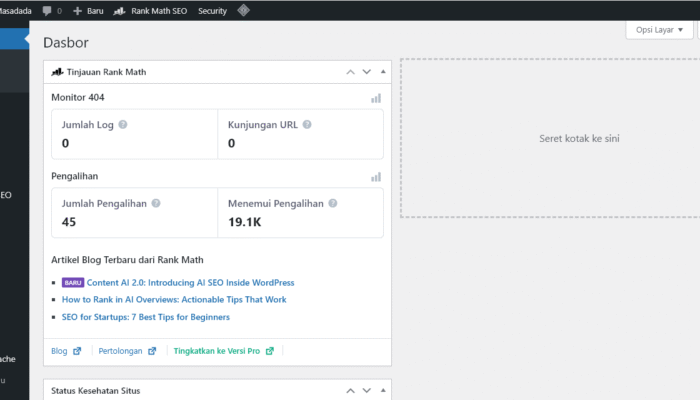Open the Opsi Layar dropdown
700x400 pixels.
pyautogui.click(x=659, y=30)
